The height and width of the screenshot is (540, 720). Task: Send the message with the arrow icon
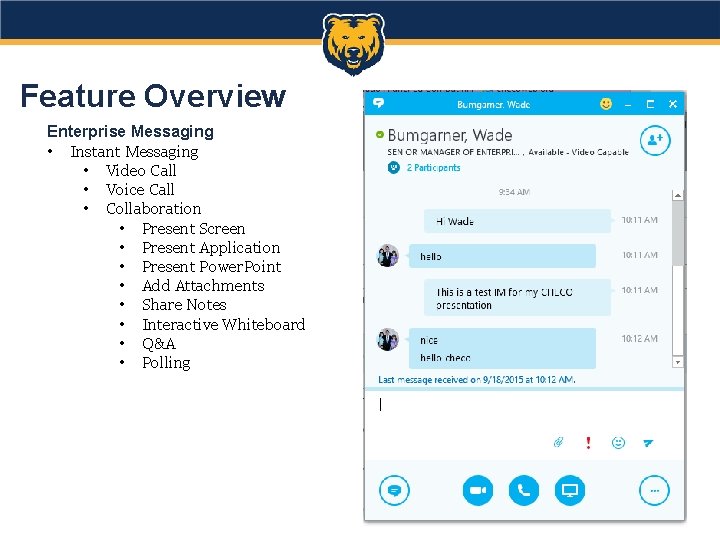(648, 443)
